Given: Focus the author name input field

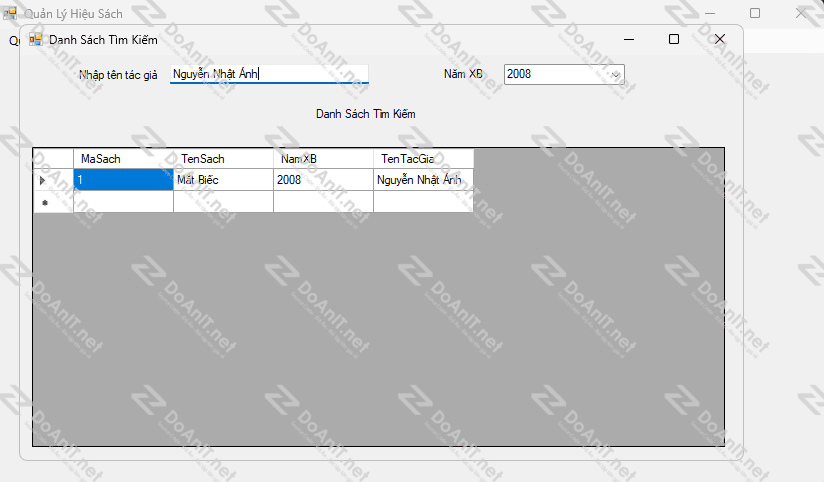Looking at the screenshot, I should point(269,74).
